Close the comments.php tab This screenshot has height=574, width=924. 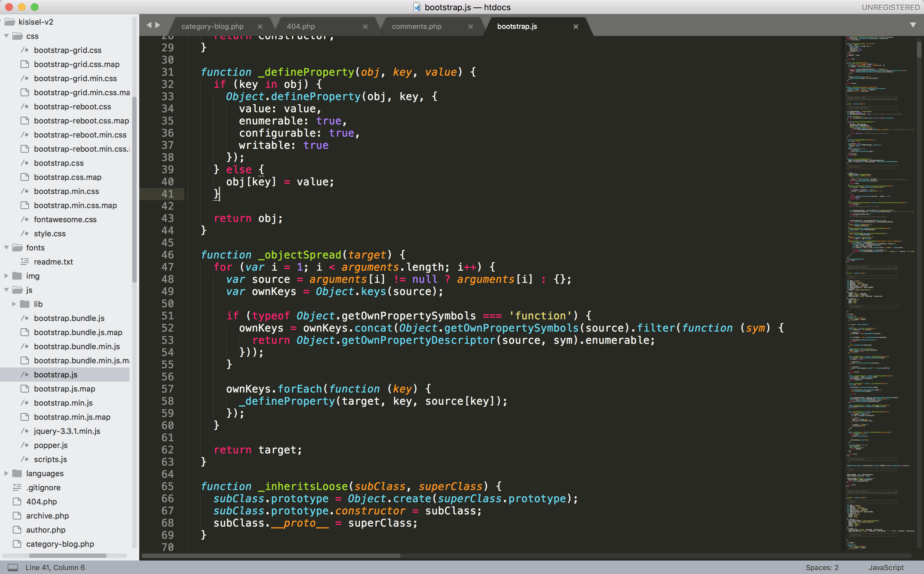pyautogui.click(x=471, y=27)
